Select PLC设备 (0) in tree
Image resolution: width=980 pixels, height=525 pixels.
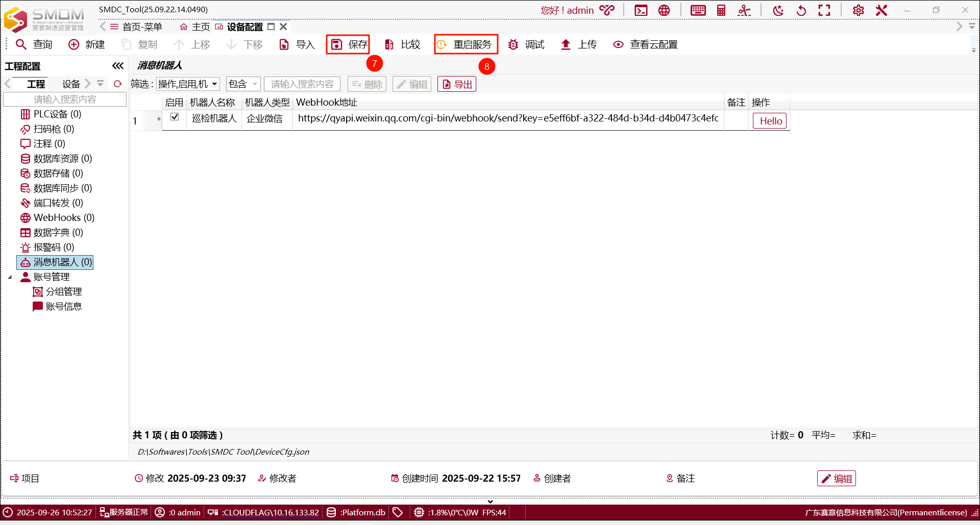51,114
